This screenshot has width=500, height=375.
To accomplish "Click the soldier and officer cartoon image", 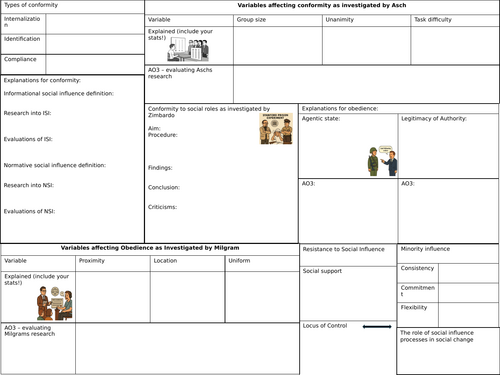I will click(x=383, y=161).
